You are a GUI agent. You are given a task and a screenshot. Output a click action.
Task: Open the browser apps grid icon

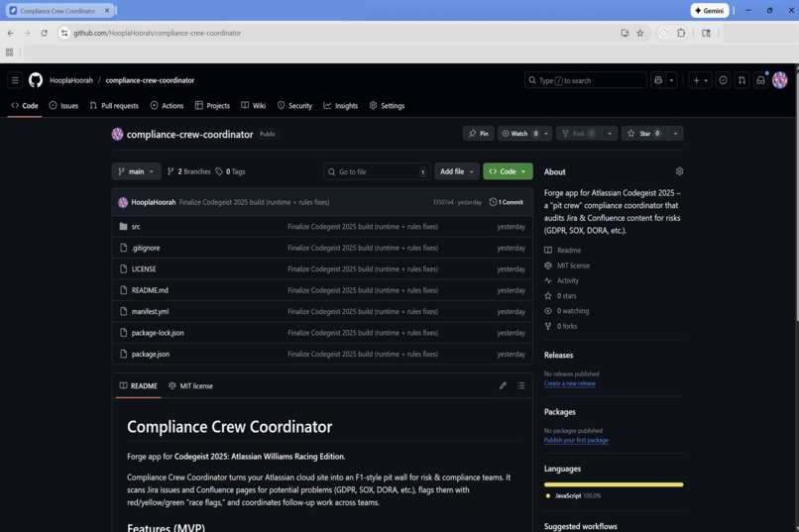tap(9, 52)
